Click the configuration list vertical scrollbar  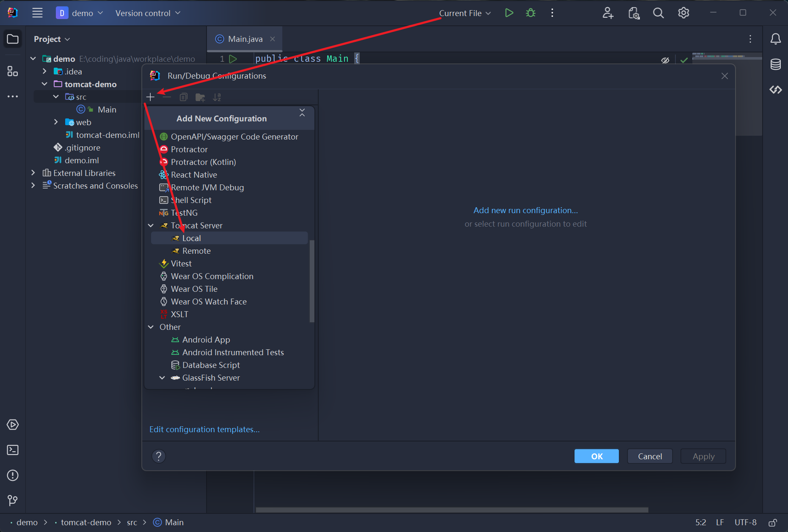[x=312, y=281]
